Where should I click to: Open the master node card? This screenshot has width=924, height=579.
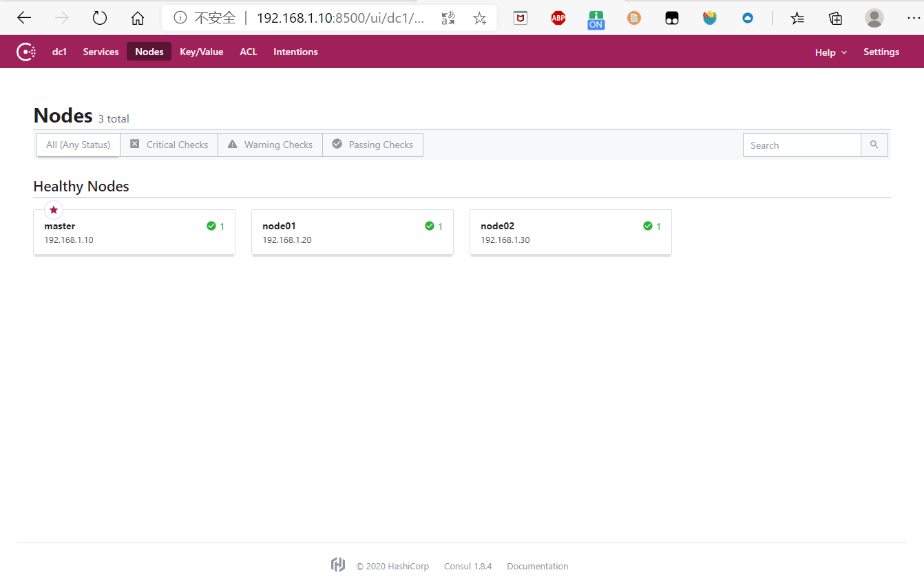(x=134, y=233)
